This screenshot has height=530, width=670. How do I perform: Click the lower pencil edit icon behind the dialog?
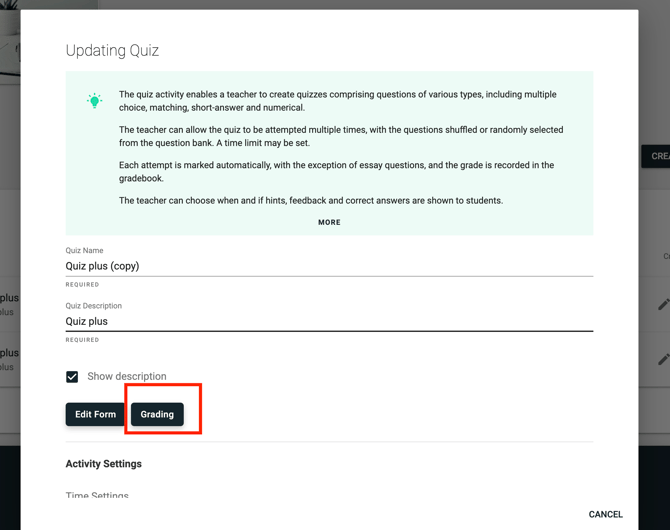(664, 359)
